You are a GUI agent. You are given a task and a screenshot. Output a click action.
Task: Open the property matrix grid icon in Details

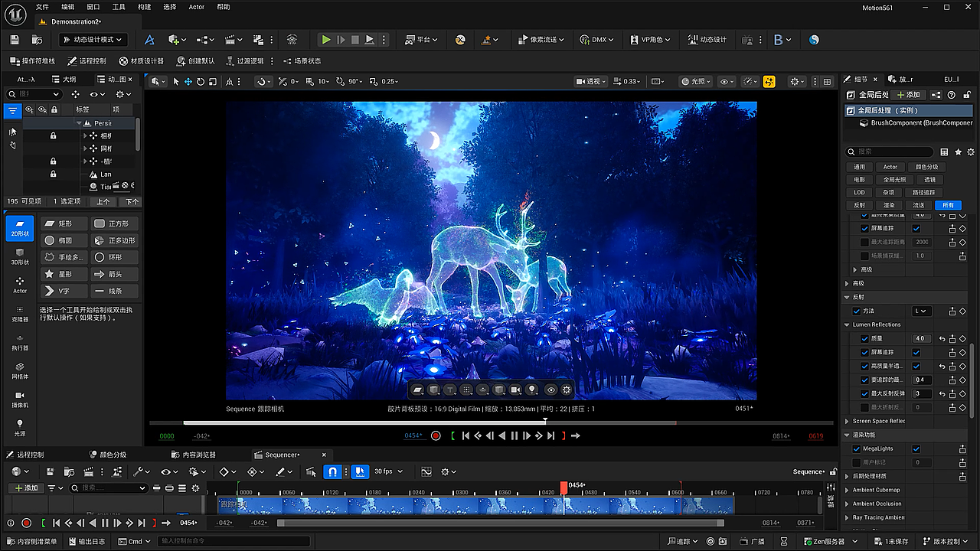944,152
